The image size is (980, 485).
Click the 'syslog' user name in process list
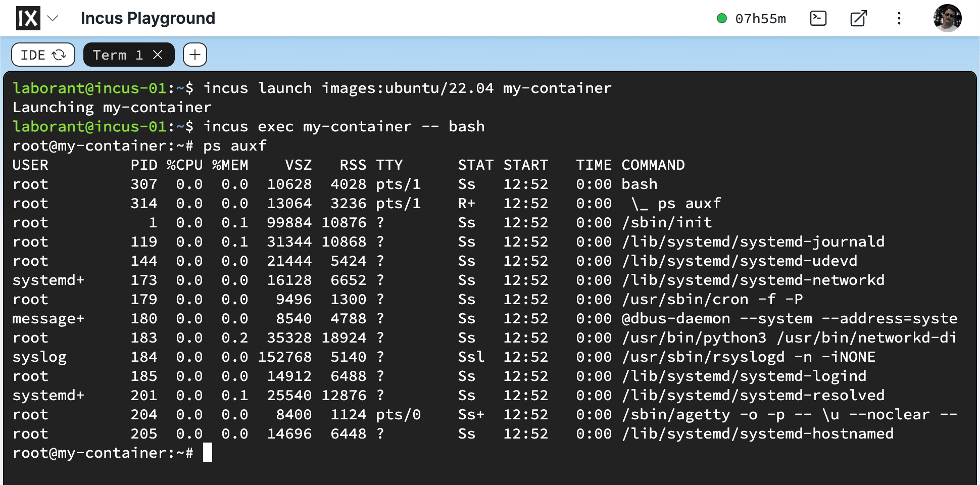39,357
